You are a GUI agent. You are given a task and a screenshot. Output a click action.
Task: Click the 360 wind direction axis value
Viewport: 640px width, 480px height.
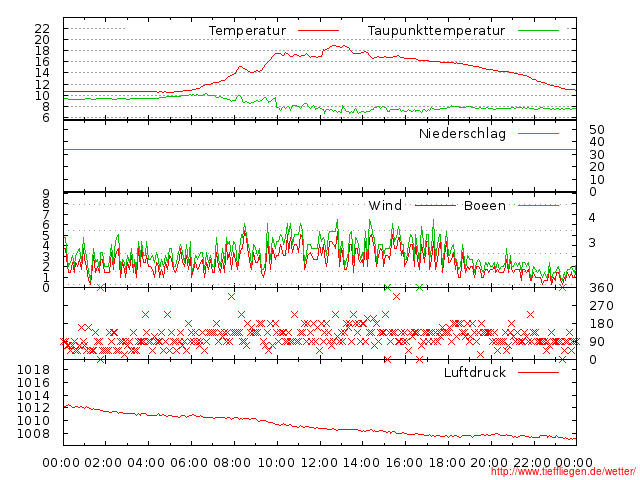(x=601, y=288)
